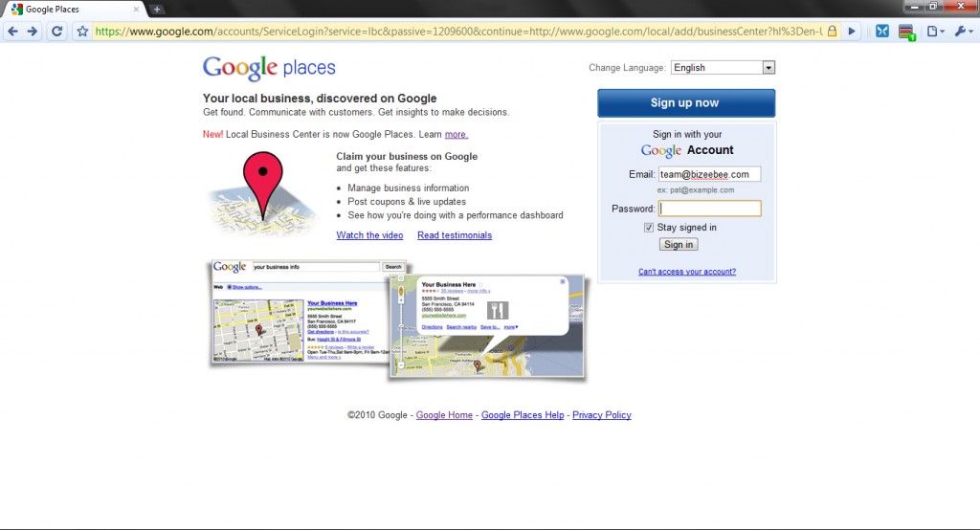
Task: Minimize the browser window
Action: coord(914,7)
